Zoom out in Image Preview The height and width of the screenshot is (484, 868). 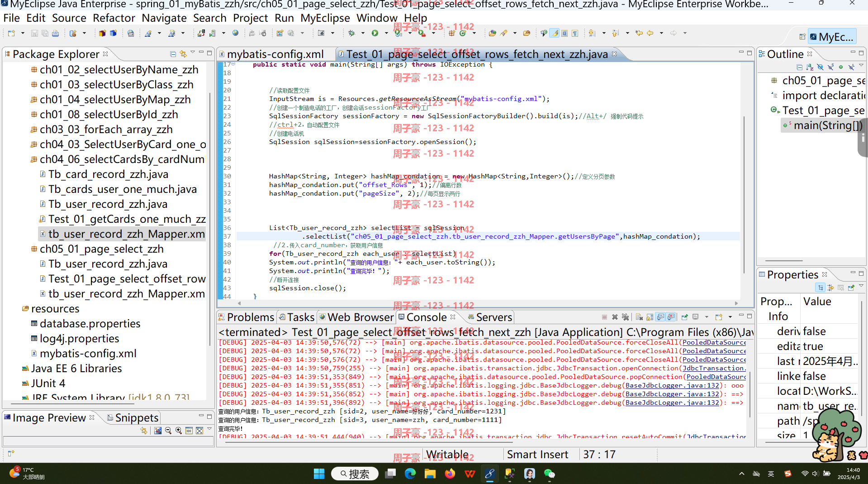pyautogui.click(x=168, y=431)
